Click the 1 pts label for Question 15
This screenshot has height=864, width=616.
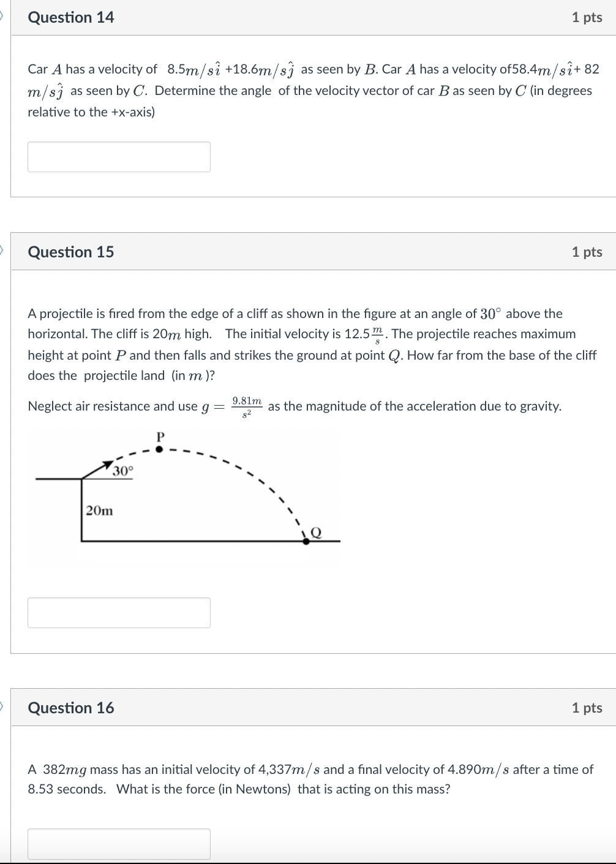point(587,251)
